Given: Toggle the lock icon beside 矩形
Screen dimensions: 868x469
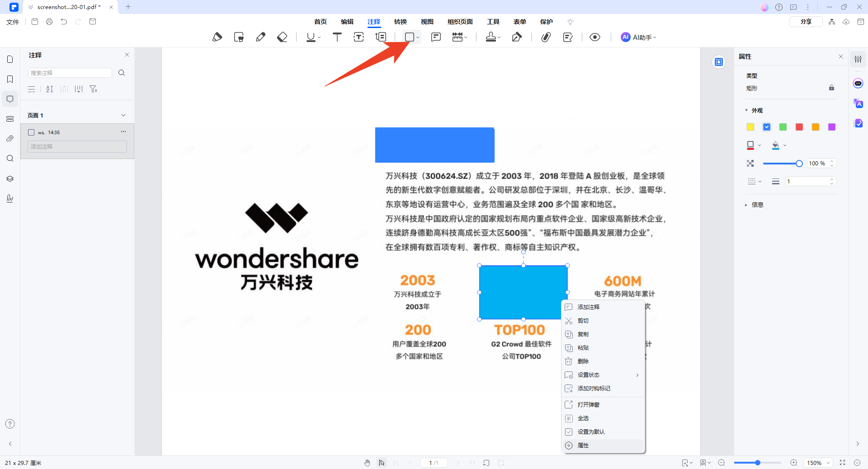Looking at the screenshot, I should [831, 88].
